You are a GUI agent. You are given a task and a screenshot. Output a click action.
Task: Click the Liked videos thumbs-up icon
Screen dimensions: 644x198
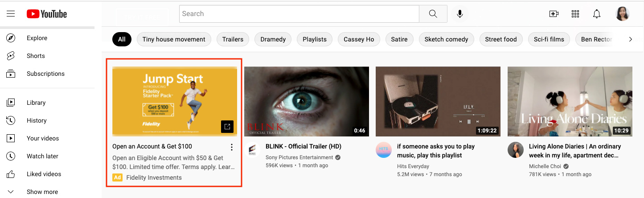11,174
